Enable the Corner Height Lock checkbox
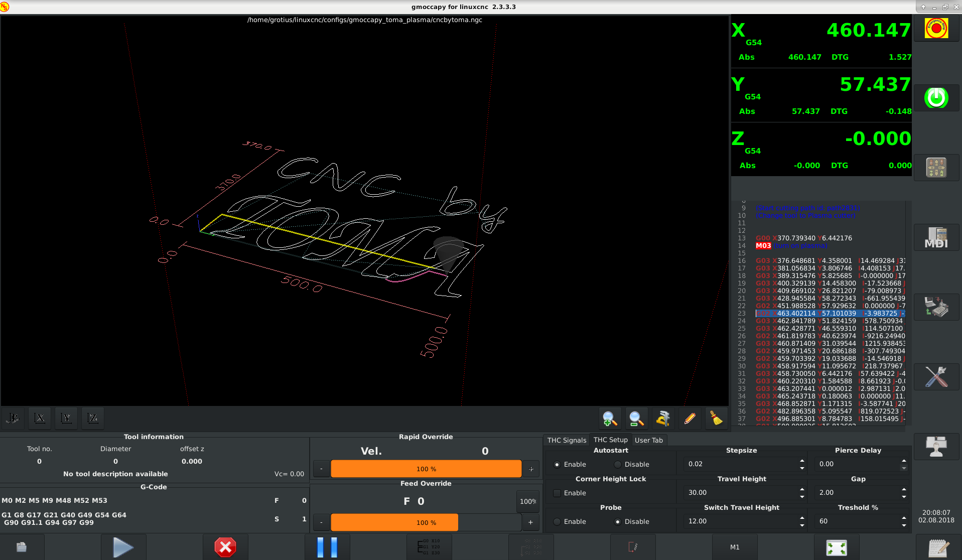This screenshot has height=560, width=962. 557,493
